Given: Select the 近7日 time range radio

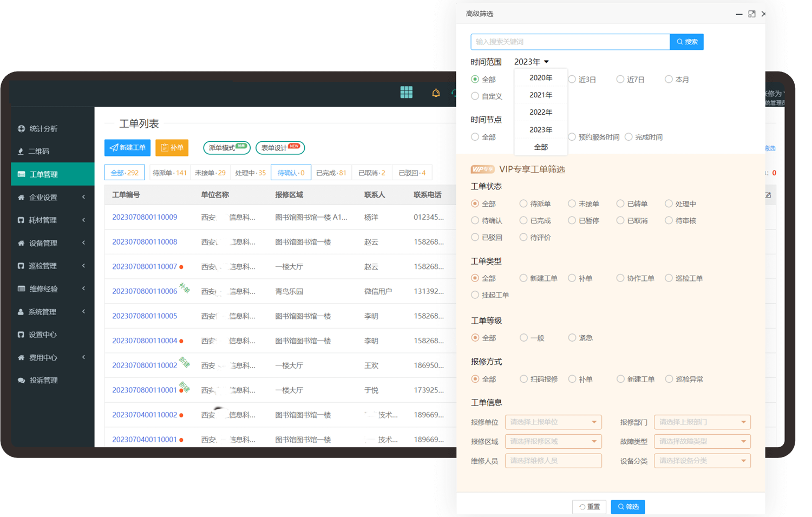Looking at the screenshot, I should click(620, 80).
